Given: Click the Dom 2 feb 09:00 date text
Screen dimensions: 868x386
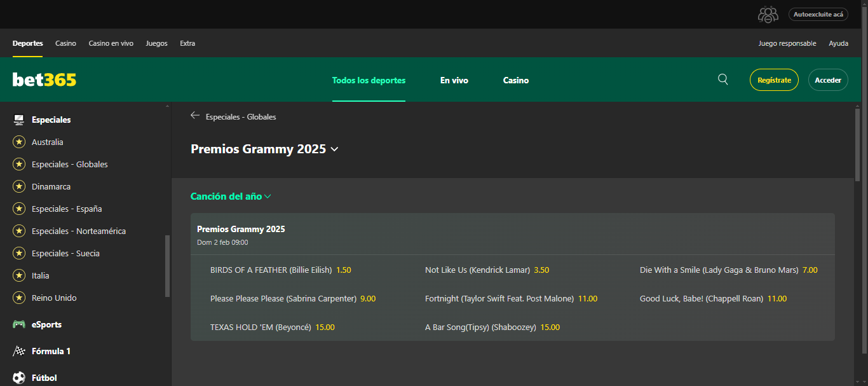Looking at the screenshot, I should coord(222,242).
